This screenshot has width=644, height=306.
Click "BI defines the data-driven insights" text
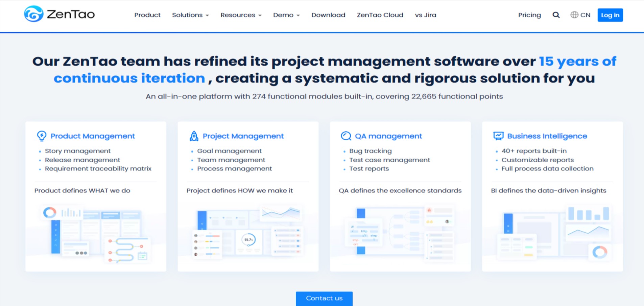click(x=548, y=190)
